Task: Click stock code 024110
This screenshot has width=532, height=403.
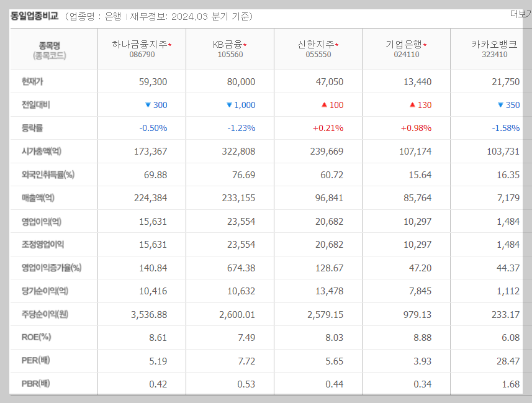Action: tap(407, 55)
